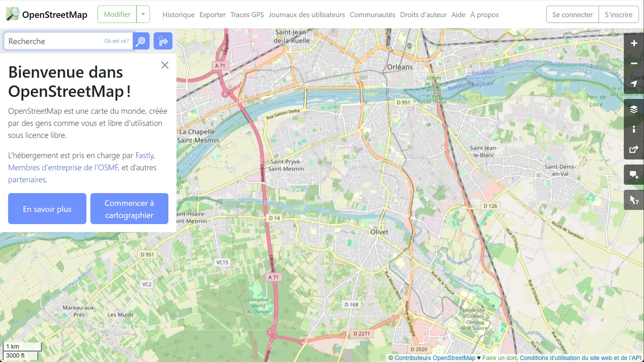Click the VC15 road shield
The image size is (644, 362).
[x=222, y=262]
